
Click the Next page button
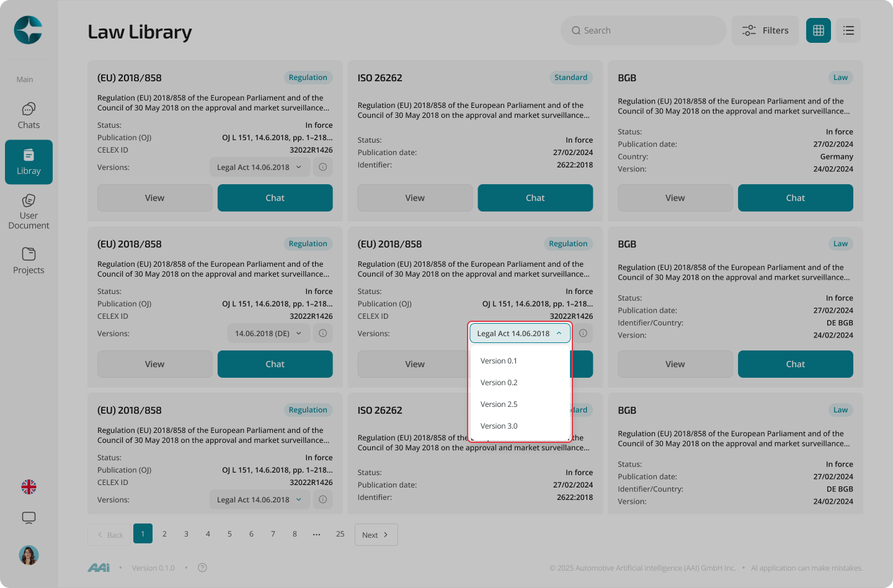point(376,535)
